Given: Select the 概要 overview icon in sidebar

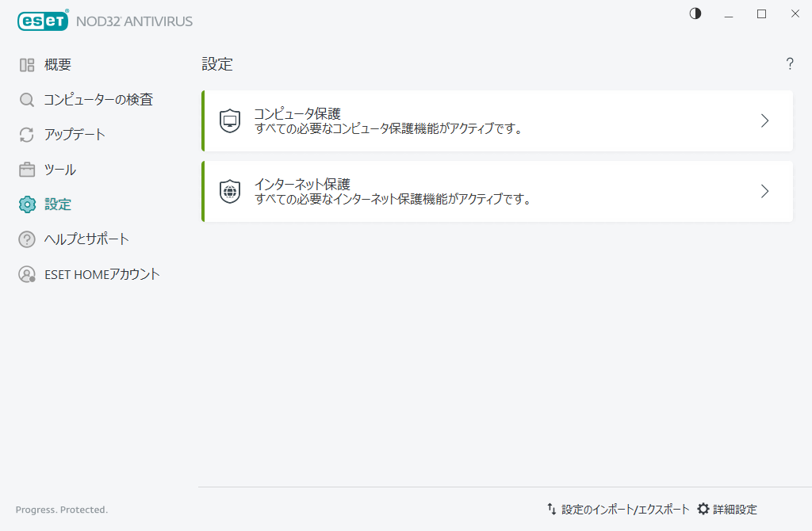Looking at the screenshot, I should (26, 64).
